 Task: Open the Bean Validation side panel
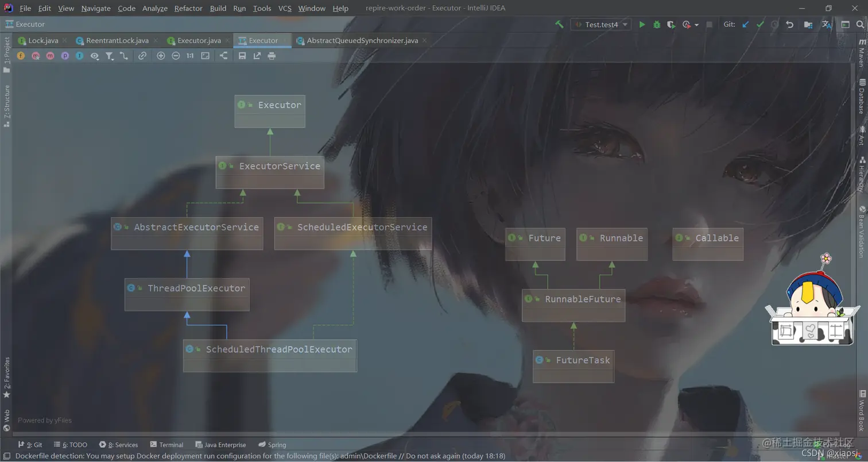862,231
